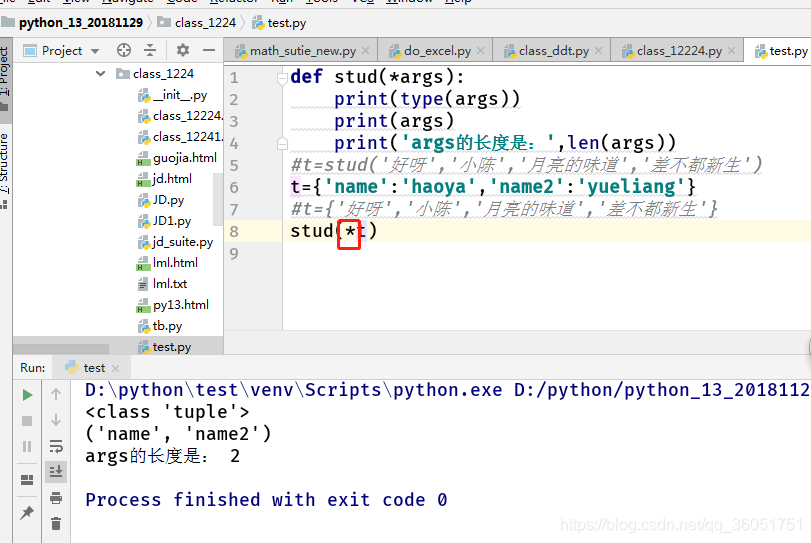Screen dimensions: 811x543
Task: Close the math_sutie_new.py tab
Action: (366, 51)
